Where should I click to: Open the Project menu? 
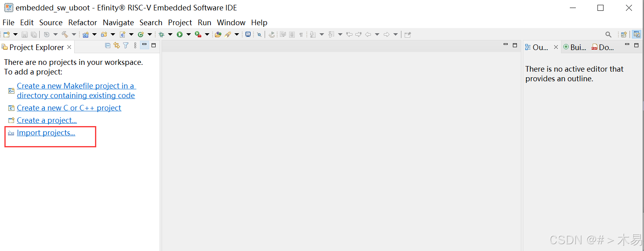180,22
